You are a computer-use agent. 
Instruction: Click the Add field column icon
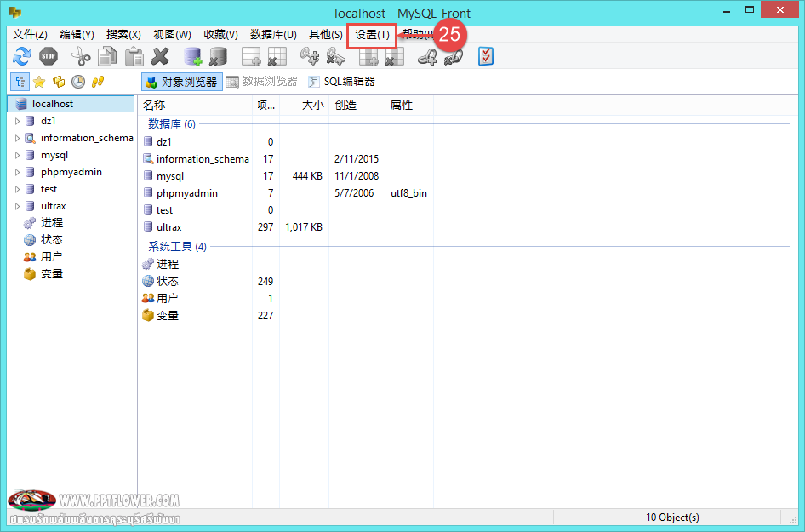pos(368,56)
